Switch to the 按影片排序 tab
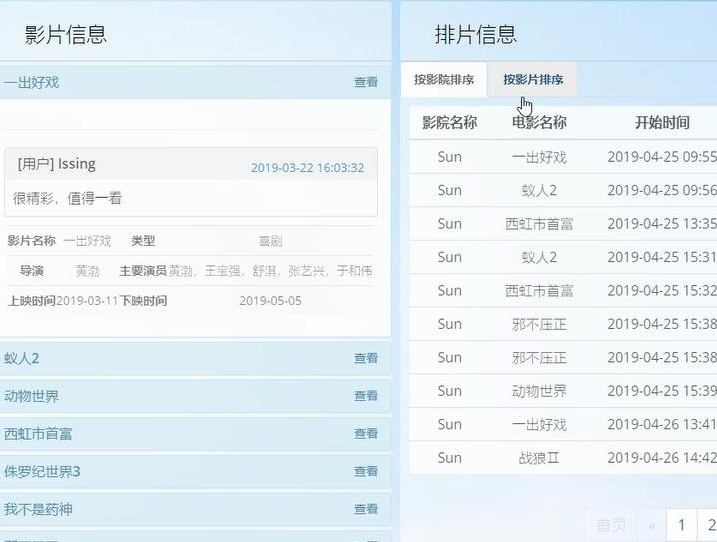Screen dimensions: 717x542 (x=533, y=80)
